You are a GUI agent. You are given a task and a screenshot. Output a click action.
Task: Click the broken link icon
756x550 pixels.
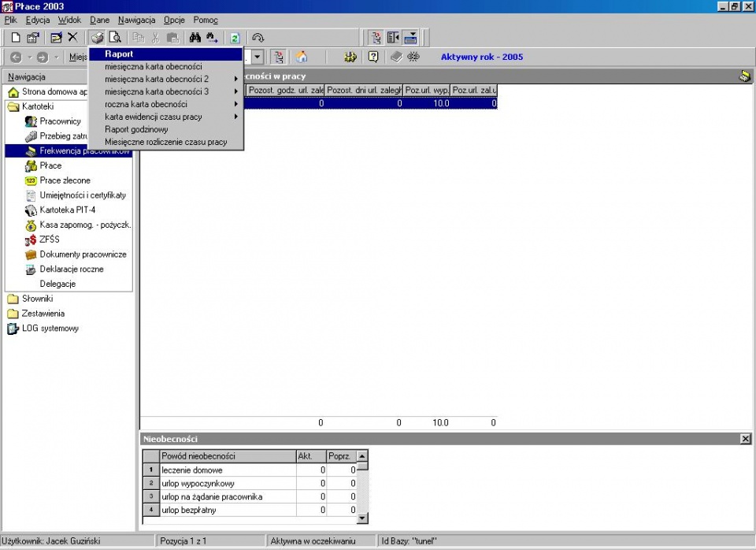pyautogui.click(x=413, y=57)
